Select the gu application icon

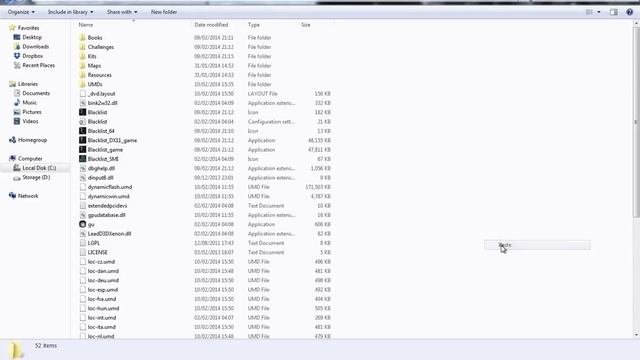(82, 224)
